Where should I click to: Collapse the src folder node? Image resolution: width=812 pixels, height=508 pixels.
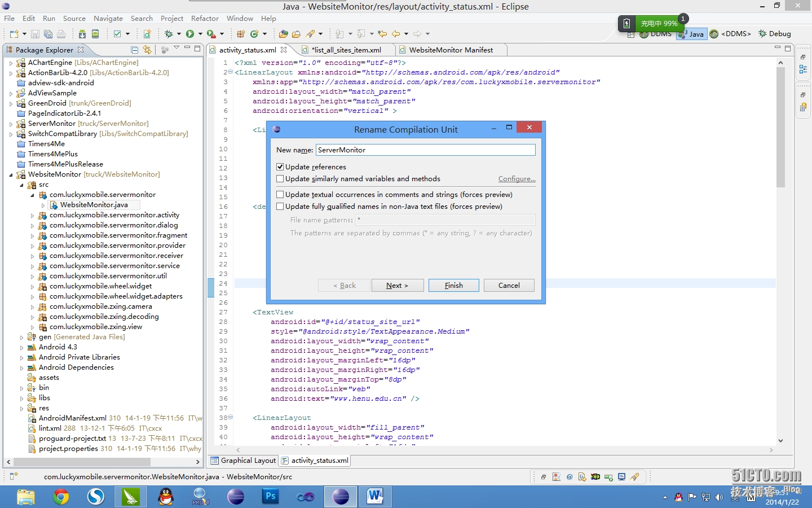(x=21, y=185)
